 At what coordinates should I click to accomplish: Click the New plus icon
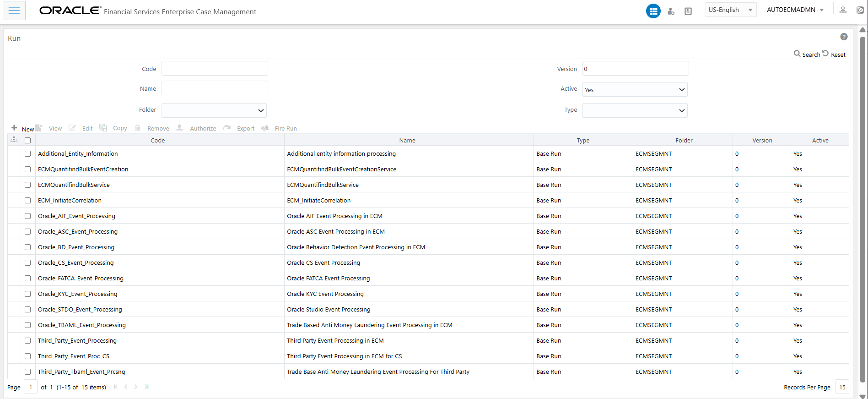[14, 128]
